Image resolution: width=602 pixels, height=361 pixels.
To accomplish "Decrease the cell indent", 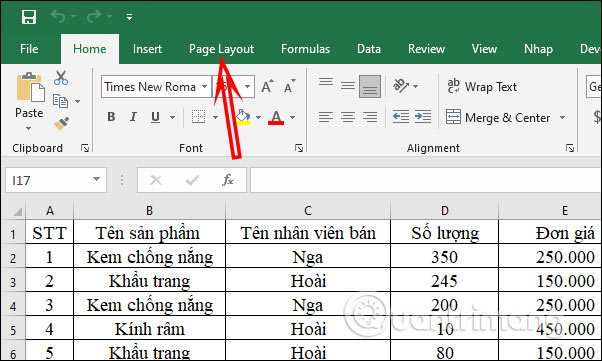I will click(x=401, y=117).
